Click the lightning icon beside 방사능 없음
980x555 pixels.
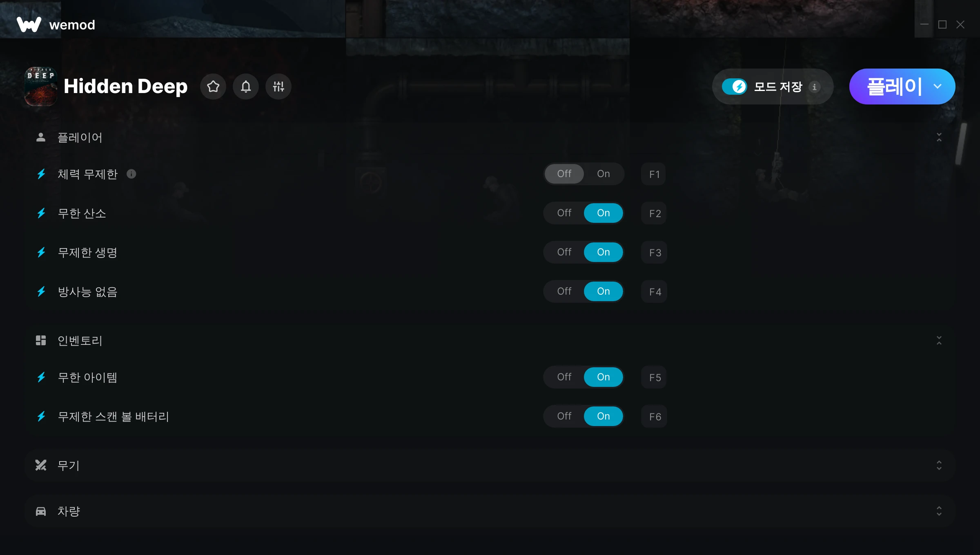tap(41, 291)
